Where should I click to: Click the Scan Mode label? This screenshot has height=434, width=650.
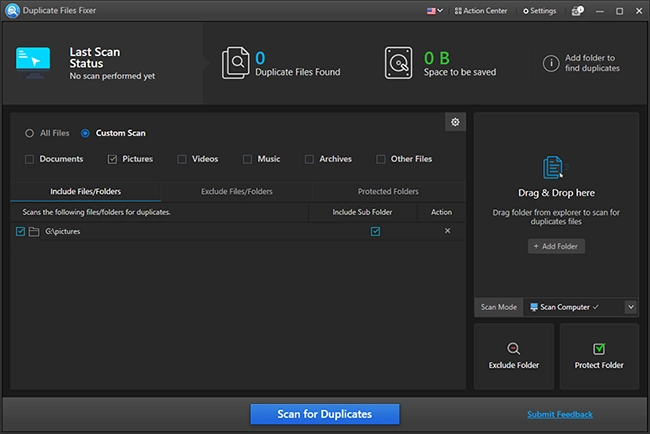499,307
